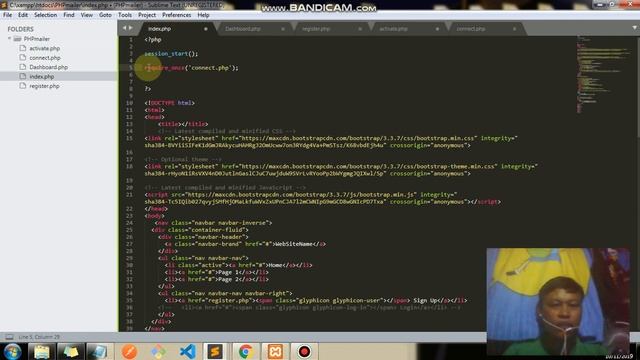Image resolution: width=640 pixels, height=360 pixels.
Task: Go to previous tab with left arrow
Action: tap(124, 28)
